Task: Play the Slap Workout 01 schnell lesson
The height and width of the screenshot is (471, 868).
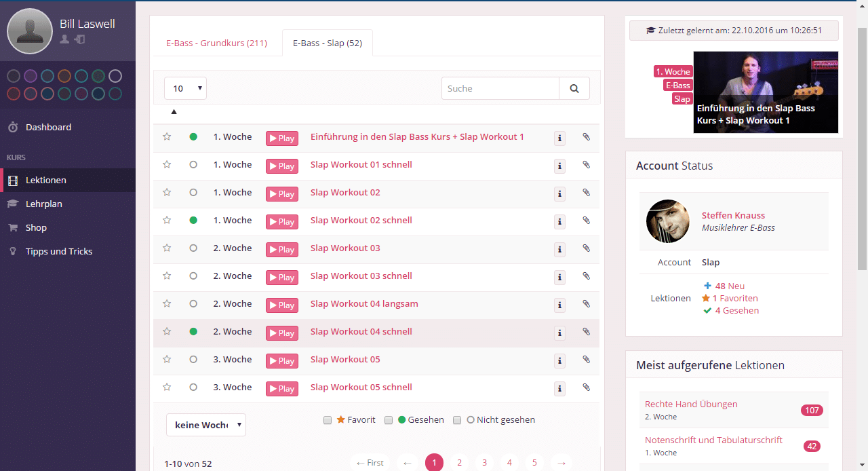Action: [281, 166]
